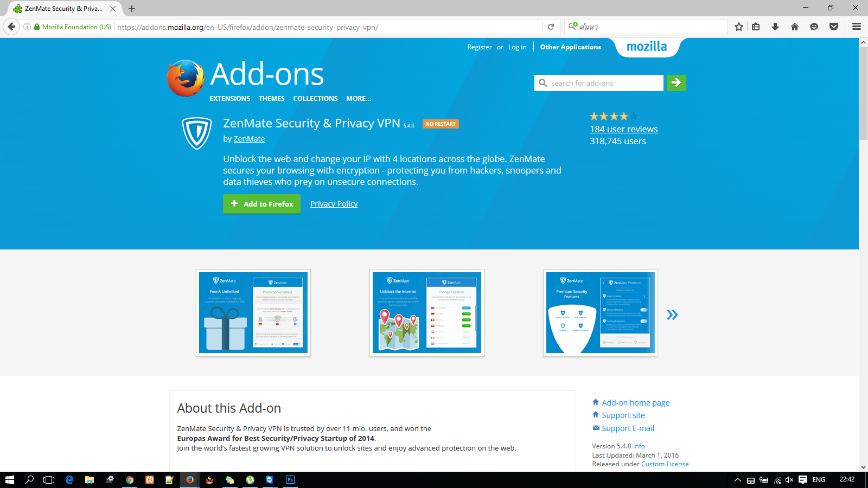Switch ENG input language indicator
The width and height of the screenshot is (868, 488).
819,480
